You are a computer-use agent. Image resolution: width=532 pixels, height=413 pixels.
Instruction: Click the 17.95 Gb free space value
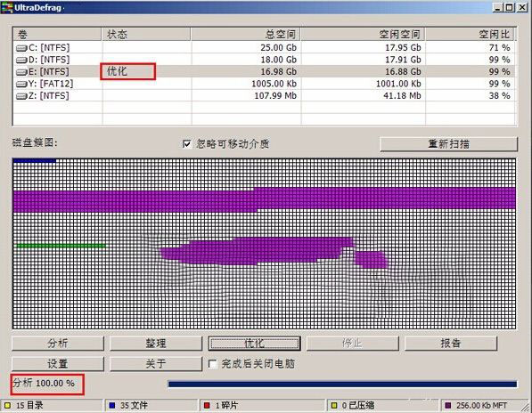[403, 48]
